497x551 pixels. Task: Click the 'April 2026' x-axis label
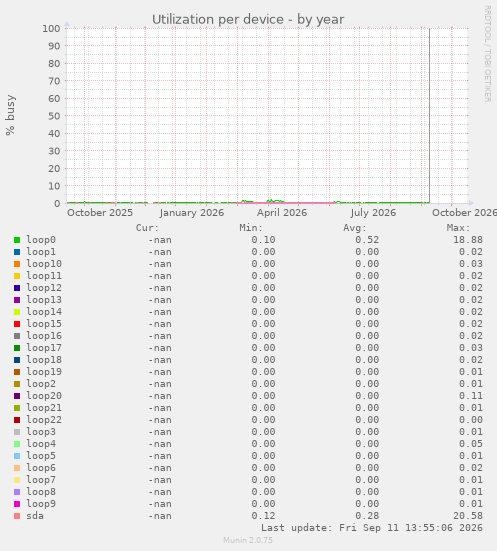coord(282,213)
